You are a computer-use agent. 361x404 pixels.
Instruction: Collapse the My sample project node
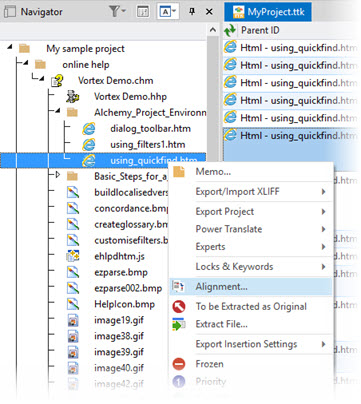10,47
